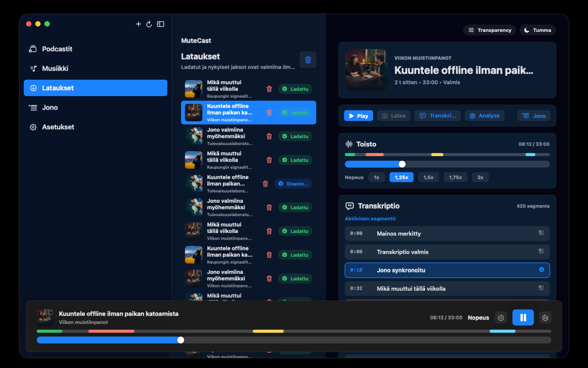Screen dimensions: 588x368
Task: Click the Toisto waveform icon
Action: point(349,144)
